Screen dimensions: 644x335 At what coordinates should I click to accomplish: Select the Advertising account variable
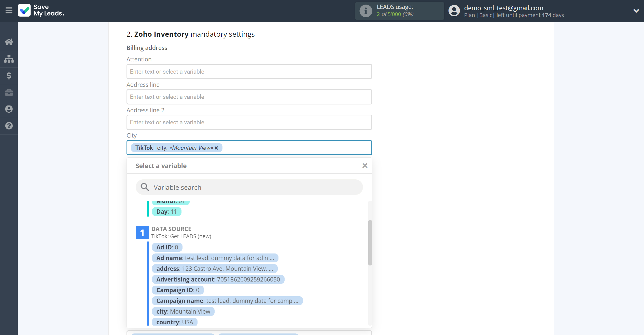point(218,279)
